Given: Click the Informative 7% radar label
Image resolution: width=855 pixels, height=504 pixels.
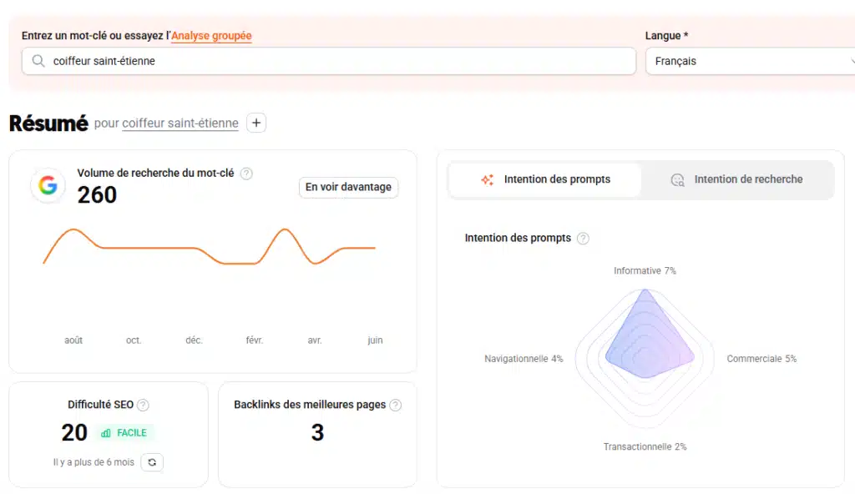Looking at the screenshot, I should click(645, 271).
